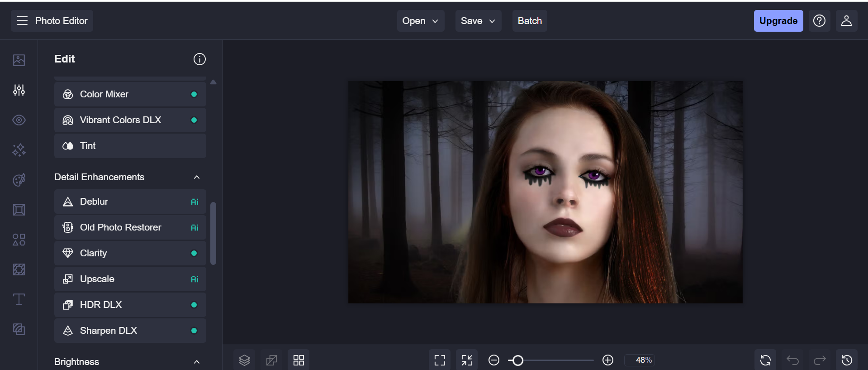The width and height of the screenshot is (868, 370).
Task: Open the user account profile icon
Action: coord(846,21)
